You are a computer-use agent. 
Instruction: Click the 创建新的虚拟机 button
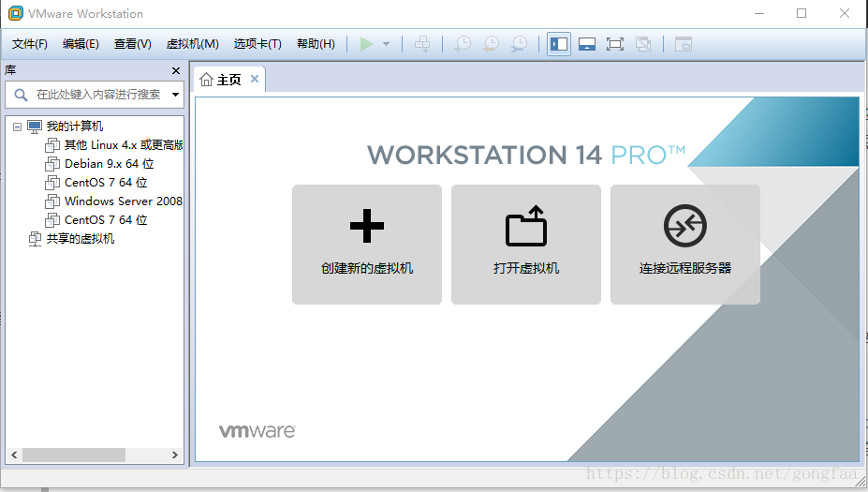click(x=367, y=245)
